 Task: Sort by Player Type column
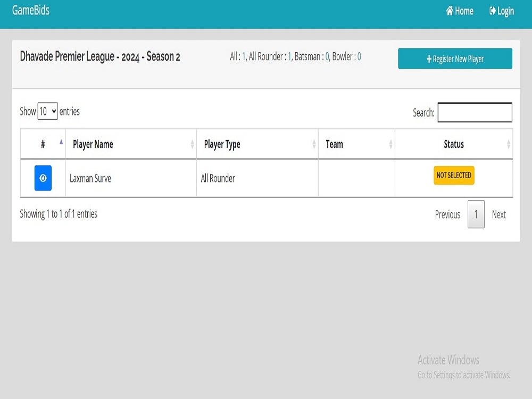pos(257,144)
